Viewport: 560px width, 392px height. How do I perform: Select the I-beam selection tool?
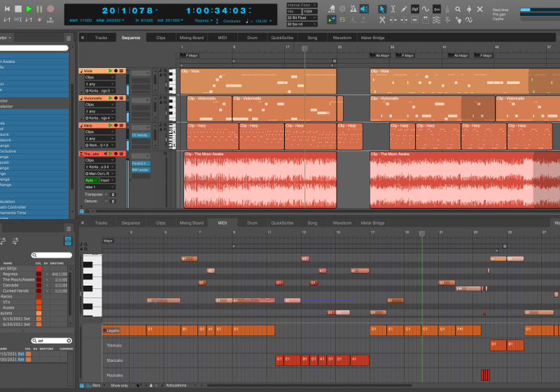(x=393, y=9)
